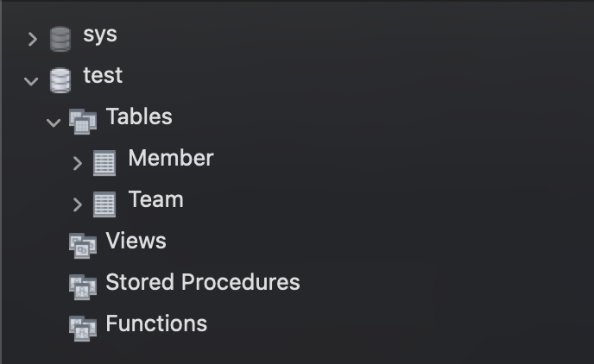The height and width of the screenshot is (364, 594).
Task: Click the Functions folder icon
Action: pos(83,329)
